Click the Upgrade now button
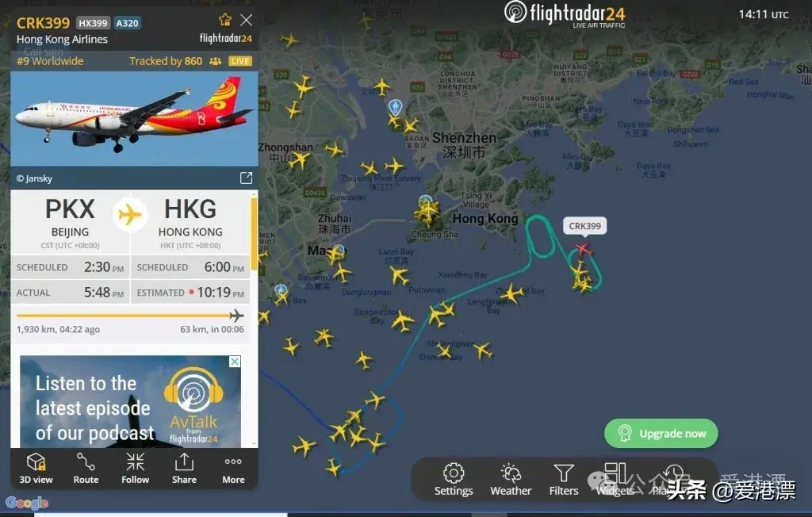Screen dimensions: 812x517 click(x=661, y=433)
